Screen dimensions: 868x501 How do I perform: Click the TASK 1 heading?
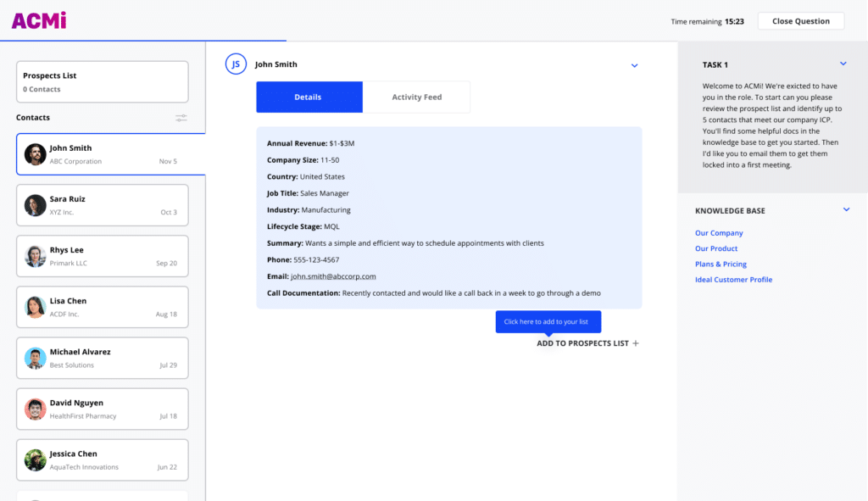point(715,64)
